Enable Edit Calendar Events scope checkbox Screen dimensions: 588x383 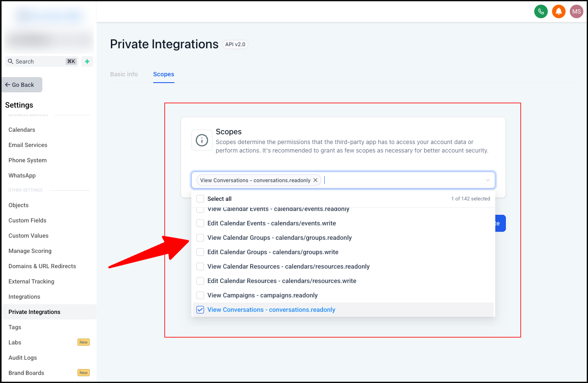pos(200,223)
